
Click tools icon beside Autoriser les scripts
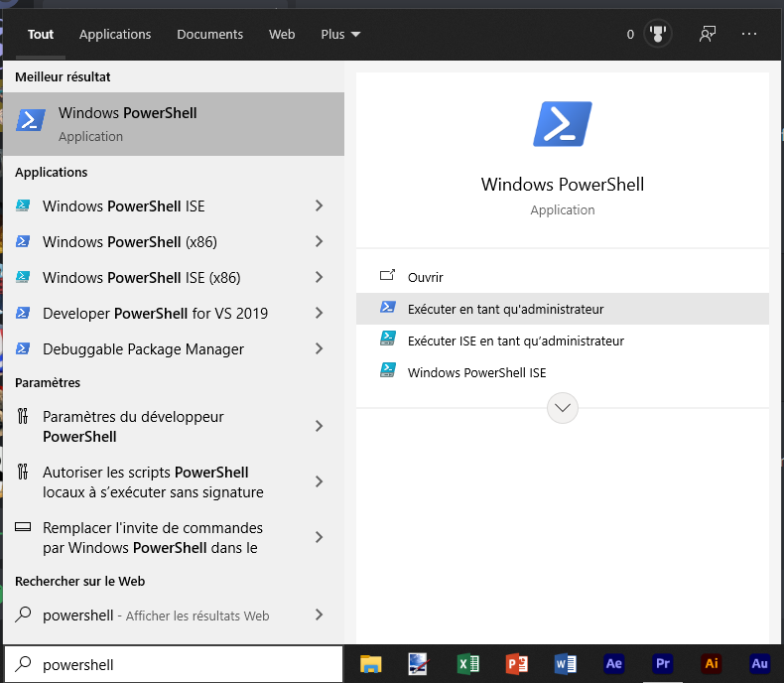click(23, 472)
